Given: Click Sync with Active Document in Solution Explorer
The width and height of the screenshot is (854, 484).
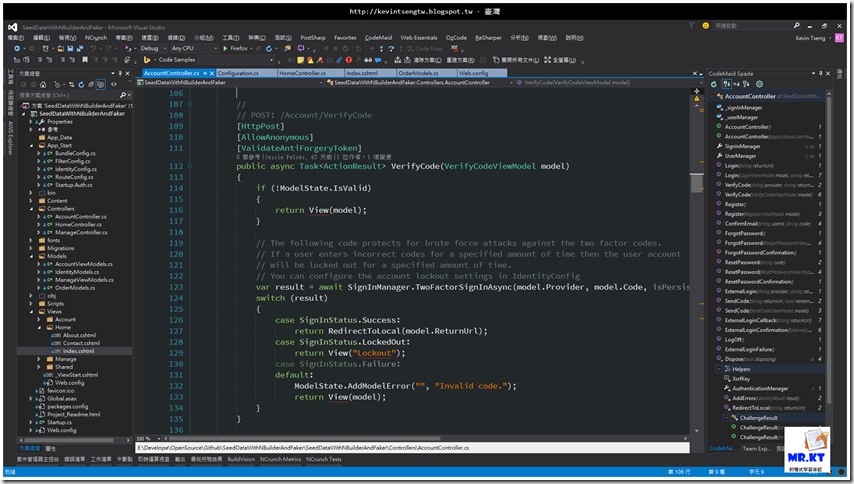Looking at the screenshot, I should tap(71, 84).
